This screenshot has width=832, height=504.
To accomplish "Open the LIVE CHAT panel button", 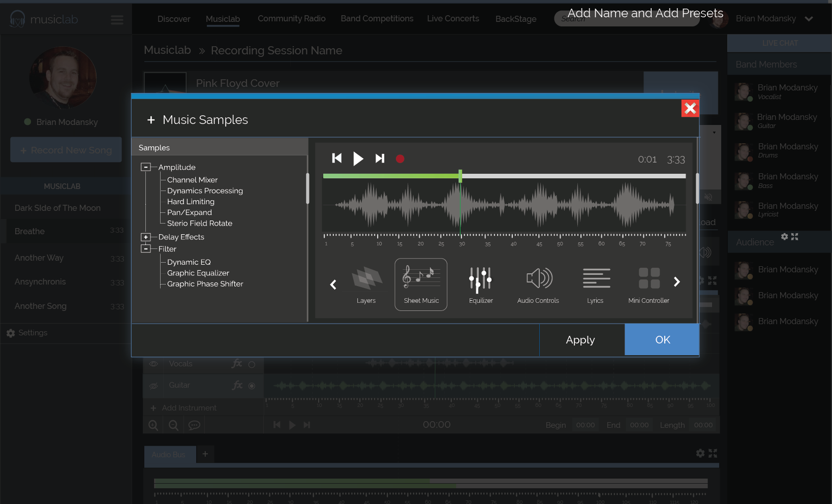I will point(780,43).
